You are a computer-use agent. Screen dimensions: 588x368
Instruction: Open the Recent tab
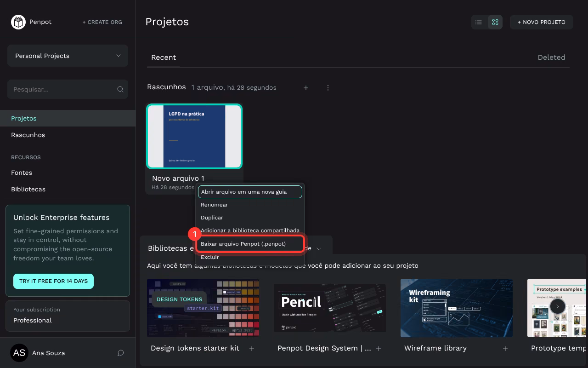[164, 57]
